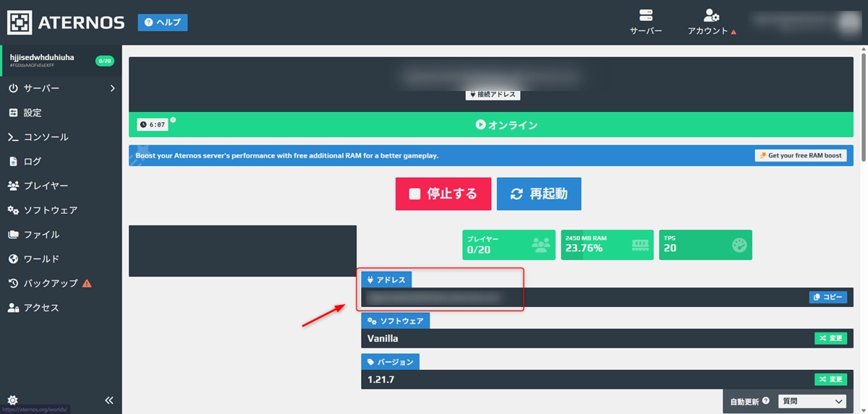Click the アクセス label text in sidebar

click(41, 308)
